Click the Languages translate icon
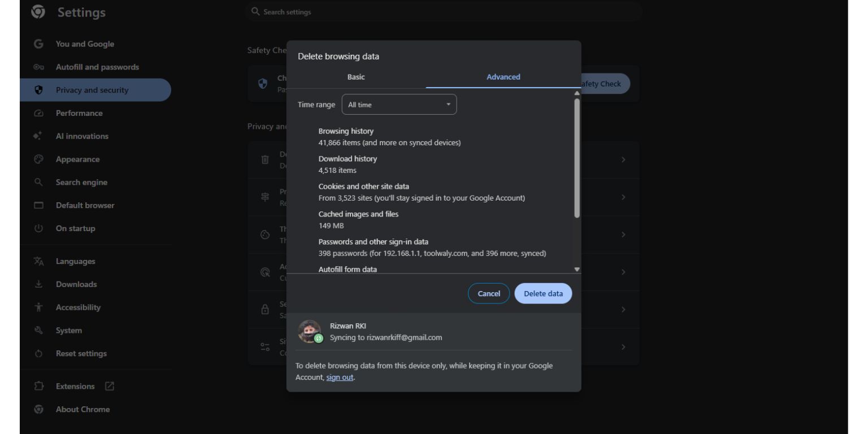Viewport: 868px width, 434px height. pyautogui.click(x=38, y=261)
